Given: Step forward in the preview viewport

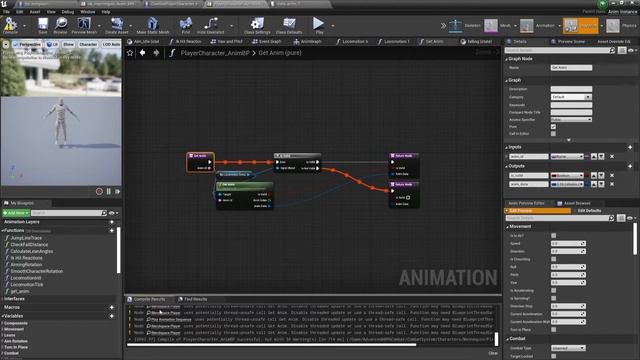Looking at the screenshot, I should tap(118, 191).
